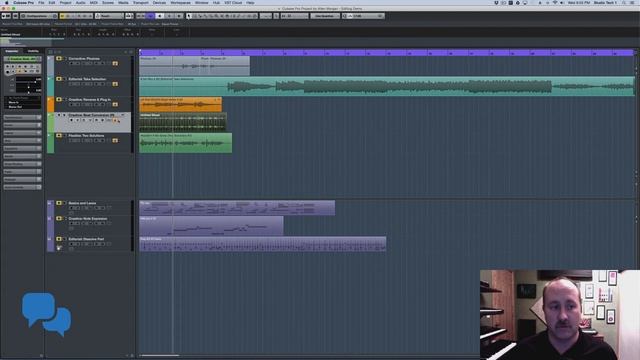The image size is (640, 360).
Task: Click the purple timeline ruler
Action: 386,53
